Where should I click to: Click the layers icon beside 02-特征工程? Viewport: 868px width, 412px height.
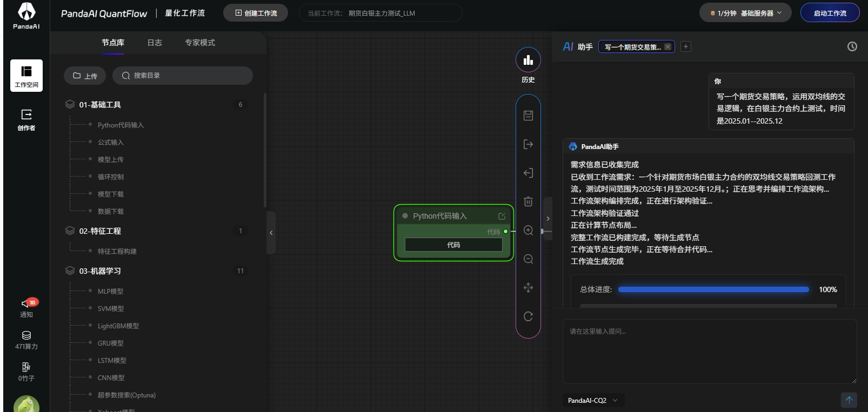click(x=70, y=231)
